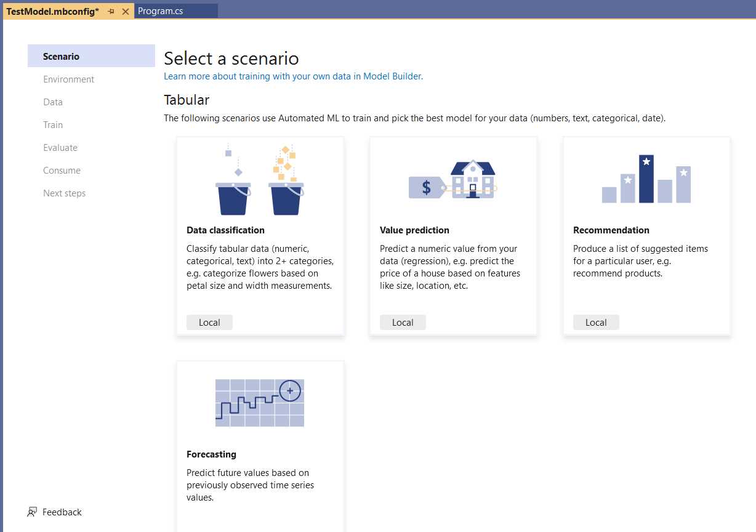Click the Feedback person icon
The width and height of the screenshot is (756, 532).
[x=31, y=511]
